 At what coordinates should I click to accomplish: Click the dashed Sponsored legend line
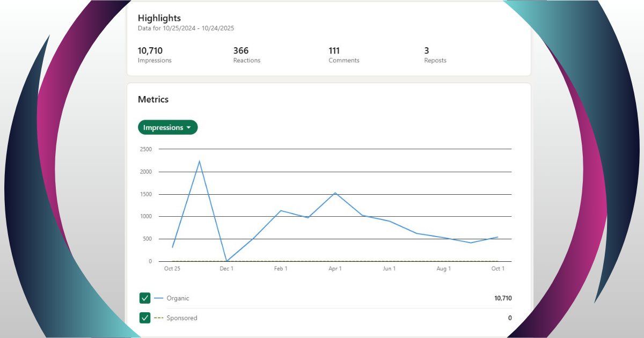click(159, 318)
